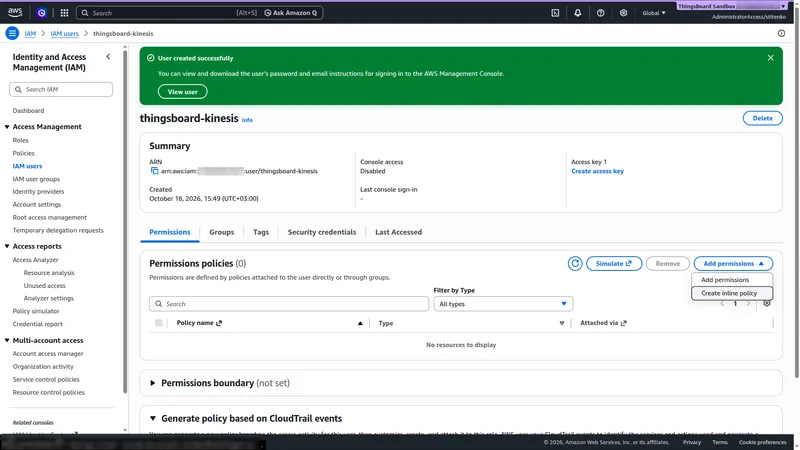This screenshot has width=800, height=450.
Task: Toggle the navigation hamburger menu
Action: tap(12, 33)
